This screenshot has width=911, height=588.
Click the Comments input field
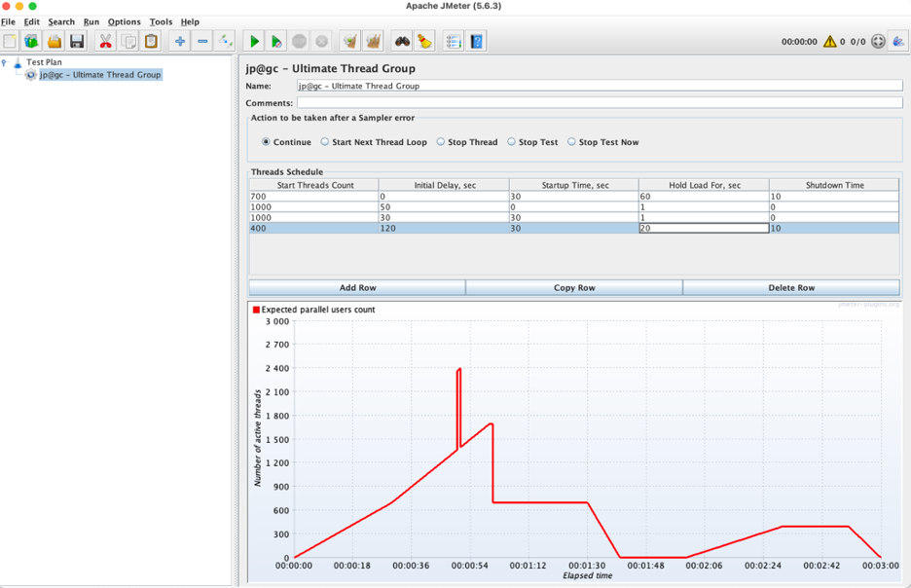click(600, 103)
